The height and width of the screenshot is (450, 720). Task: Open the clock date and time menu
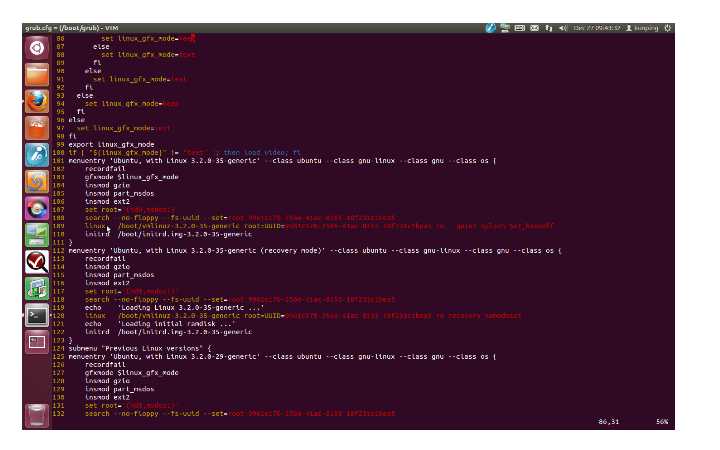click(x=596, y=28)
